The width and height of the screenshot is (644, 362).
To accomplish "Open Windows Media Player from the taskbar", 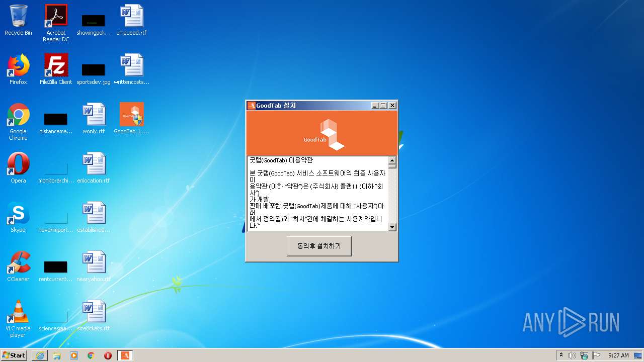I will [x=74, y=355].
